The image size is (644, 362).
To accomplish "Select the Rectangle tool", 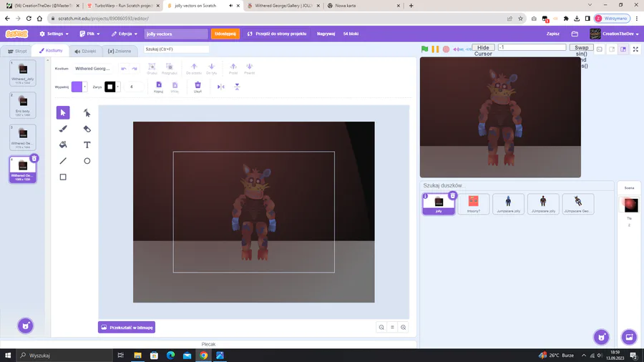I will 63,177.
